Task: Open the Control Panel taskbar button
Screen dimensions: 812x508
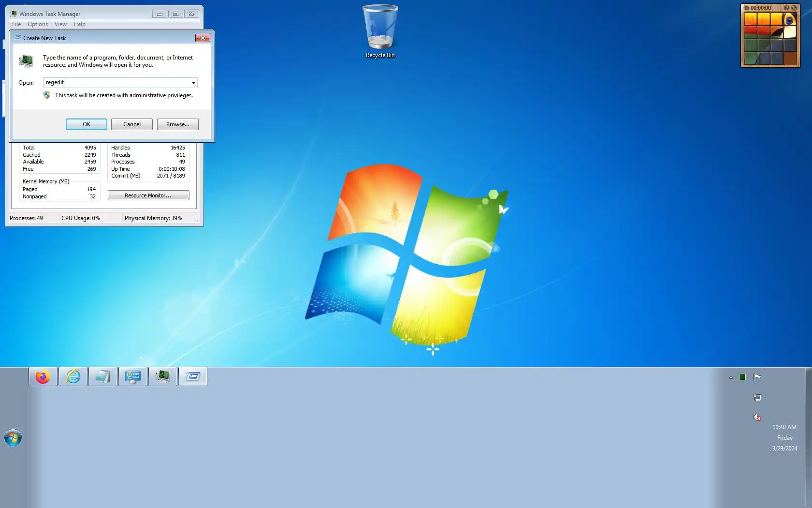Action: (x=133, y=376)
